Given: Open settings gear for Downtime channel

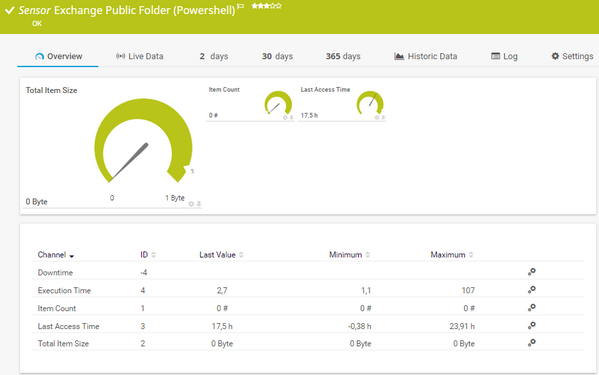Looking at the screenshot, I should (x=531, y=272).
